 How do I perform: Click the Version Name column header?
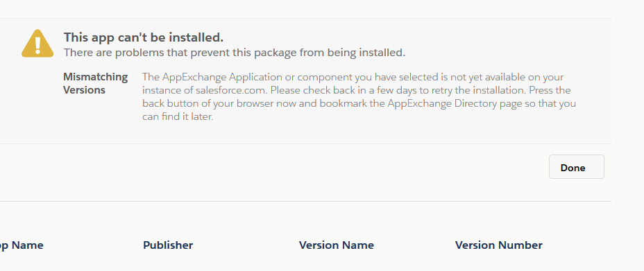click(x=337, y=245)
